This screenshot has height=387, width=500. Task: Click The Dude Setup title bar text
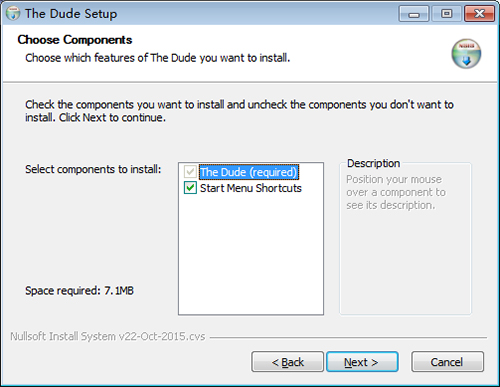click(x=71, y=14)
